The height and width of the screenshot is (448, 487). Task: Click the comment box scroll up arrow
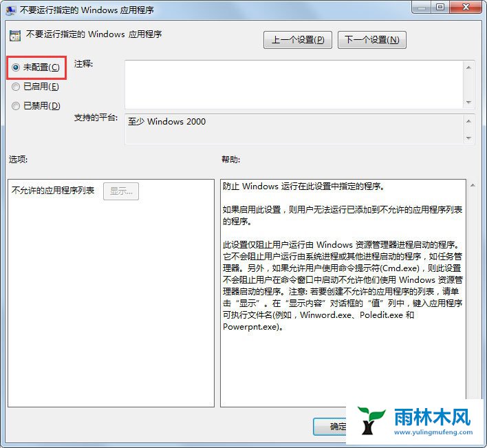(x=468, y=67)
